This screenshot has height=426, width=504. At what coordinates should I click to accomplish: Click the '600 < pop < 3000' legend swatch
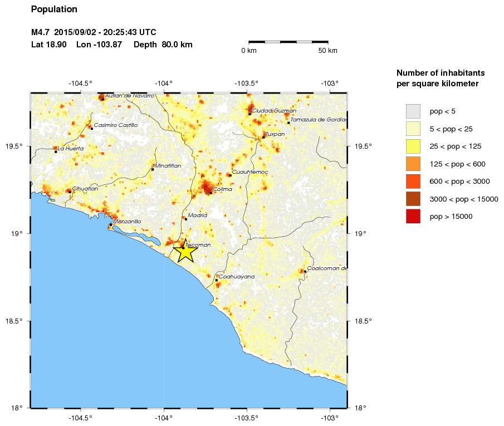(x=413, y=182)
